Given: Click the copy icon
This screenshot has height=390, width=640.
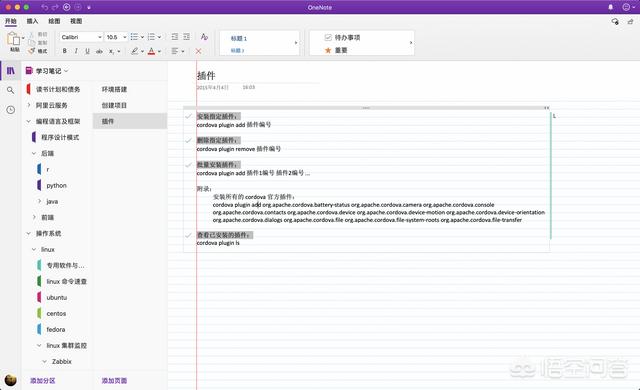Looking at the screenshot, I should 31,43.
